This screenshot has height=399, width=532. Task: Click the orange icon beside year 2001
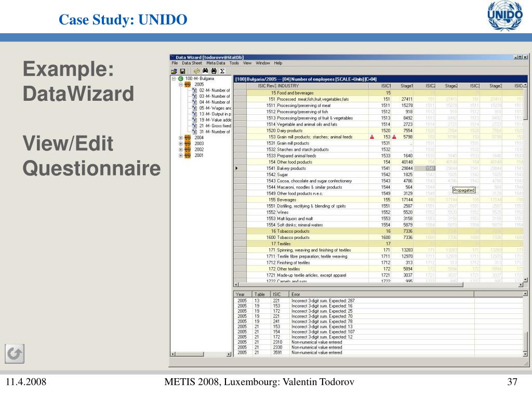coord(187,155)
